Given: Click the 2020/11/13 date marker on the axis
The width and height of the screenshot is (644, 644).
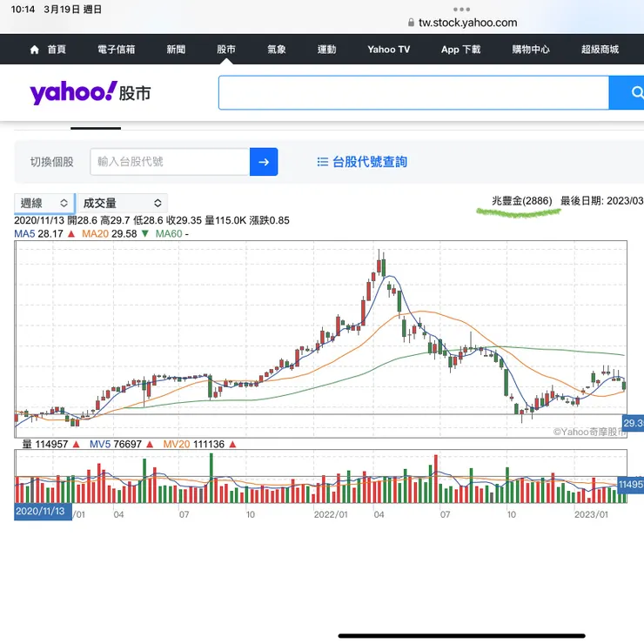Looking at the screenshot, I should (43, 512).
